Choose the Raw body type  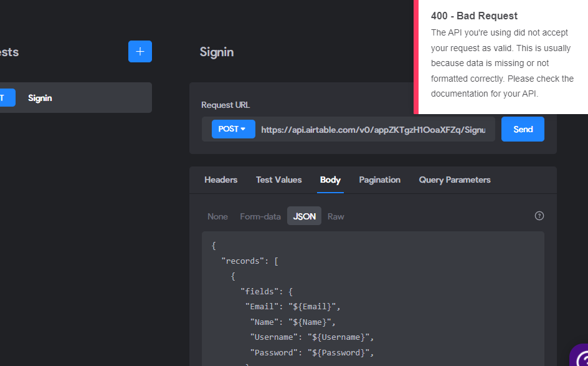point(336,216)
